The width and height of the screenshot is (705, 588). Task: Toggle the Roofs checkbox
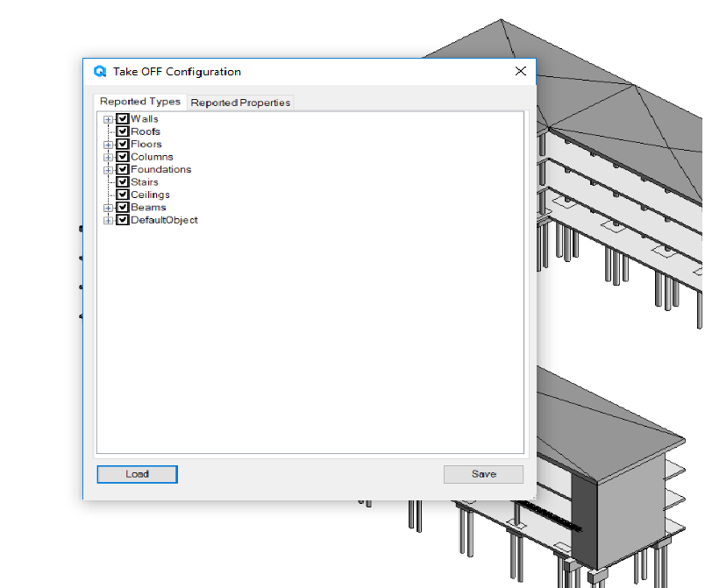click(123, 131)
